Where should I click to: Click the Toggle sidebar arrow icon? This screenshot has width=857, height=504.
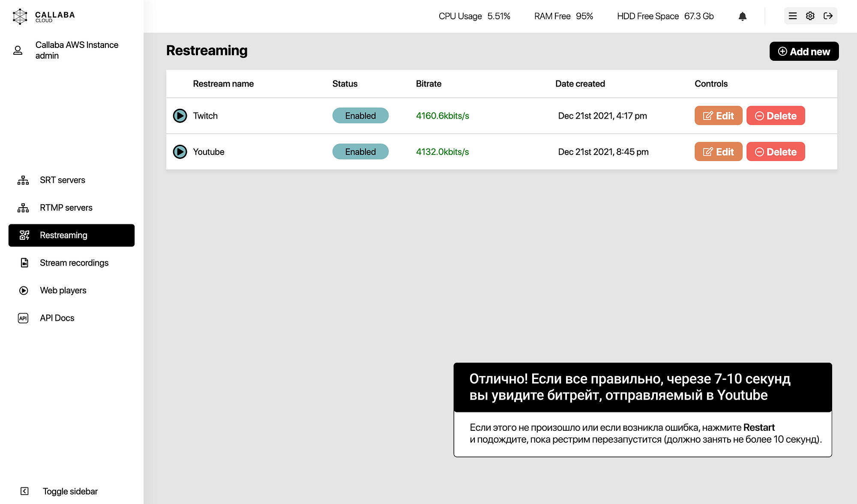click(x=24, y=491)
